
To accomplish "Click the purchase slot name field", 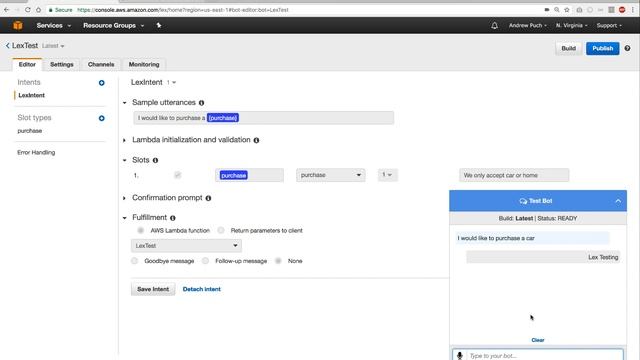I will [x=249, y=175].
